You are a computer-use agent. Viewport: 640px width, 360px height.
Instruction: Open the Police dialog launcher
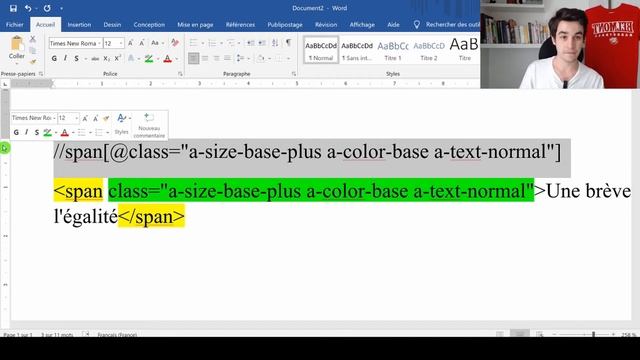point(180,74)
